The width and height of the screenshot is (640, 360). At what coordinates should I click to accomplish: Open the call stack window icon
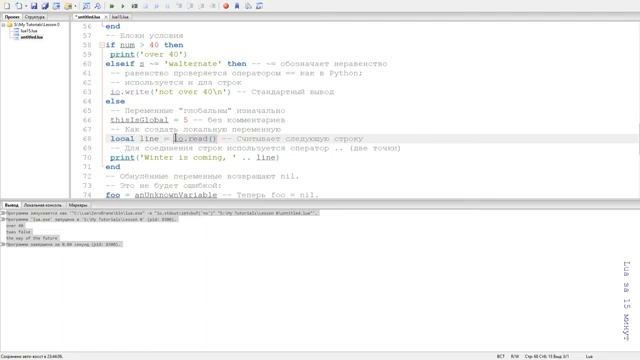tap(248, 6)
